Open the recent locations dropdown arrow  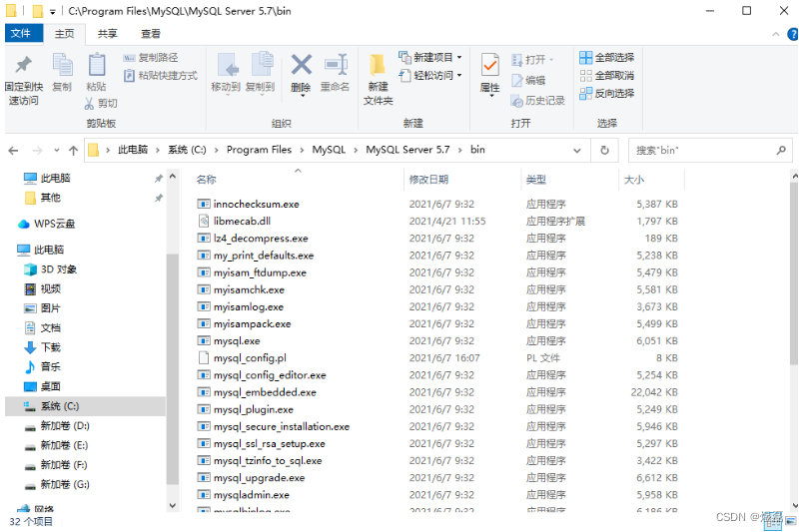click(x=57, y=150)
